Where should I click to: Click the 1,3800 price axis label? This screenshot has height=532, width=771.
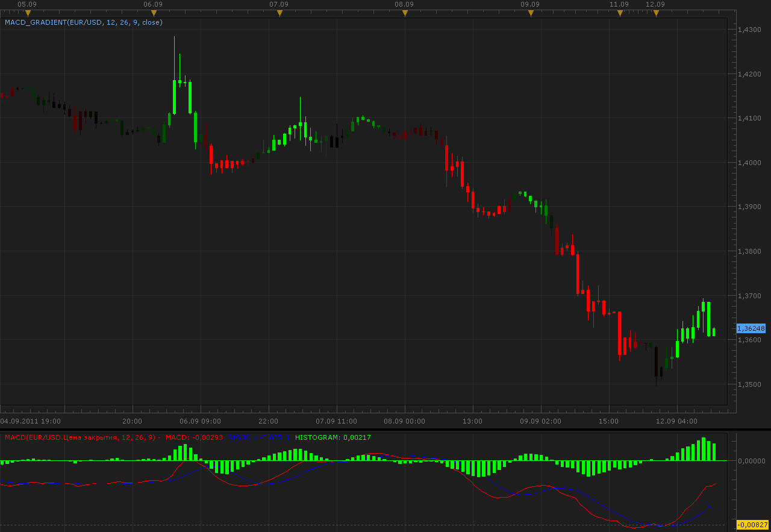(749, 251)
